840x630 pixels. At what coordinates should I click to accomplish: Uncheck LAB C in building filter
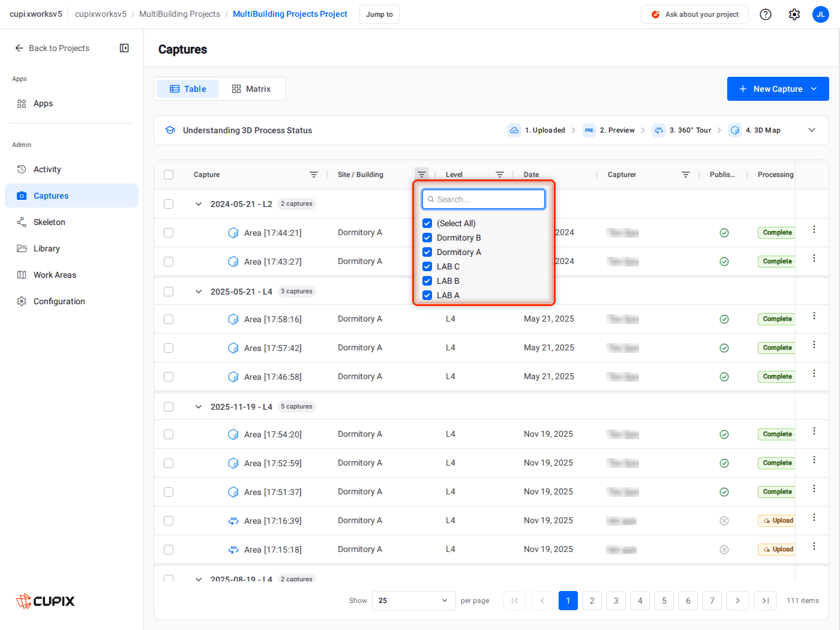427,266
